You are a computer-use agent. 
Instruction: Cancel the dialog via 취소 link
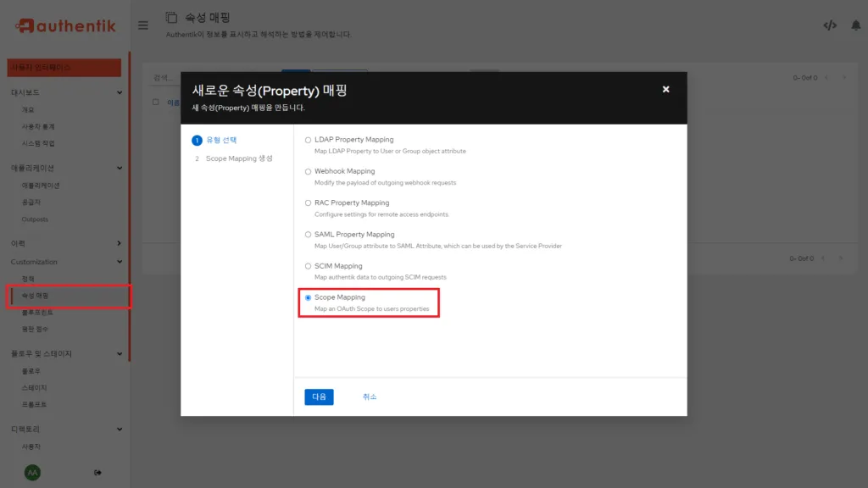[369, 396]
